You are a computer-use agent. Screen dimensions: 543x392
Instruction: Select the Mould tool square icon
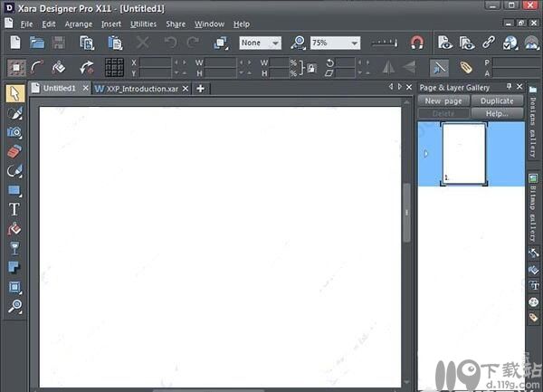point(14,287)
